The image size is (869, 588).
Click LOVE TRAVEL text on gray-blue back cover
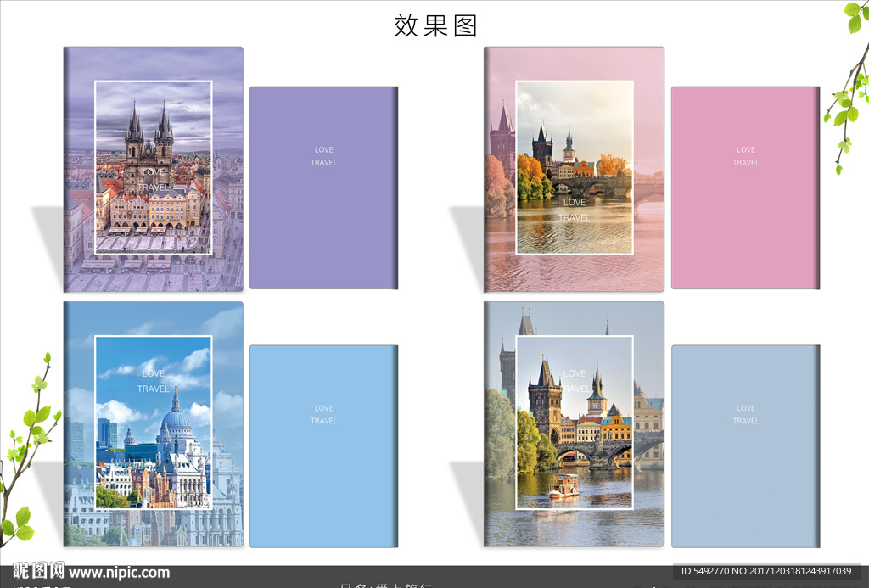pos(745,414)
